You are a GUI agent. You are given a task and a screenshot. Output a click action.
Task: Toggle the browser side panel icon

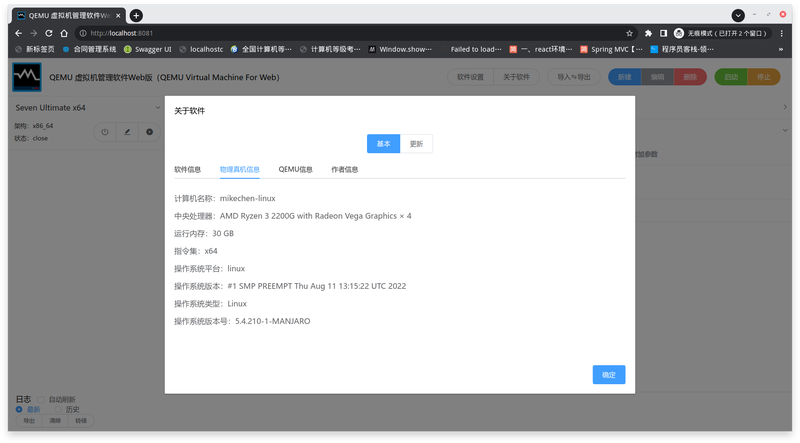click(x=663, y=33)
